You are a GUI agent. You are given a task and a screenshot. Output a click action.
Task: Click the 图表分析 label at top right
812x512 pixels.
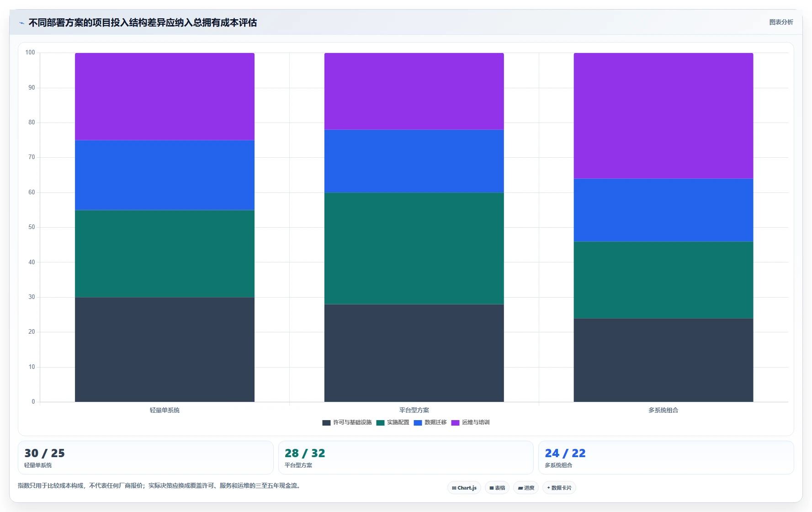click(x=781, y=22)
